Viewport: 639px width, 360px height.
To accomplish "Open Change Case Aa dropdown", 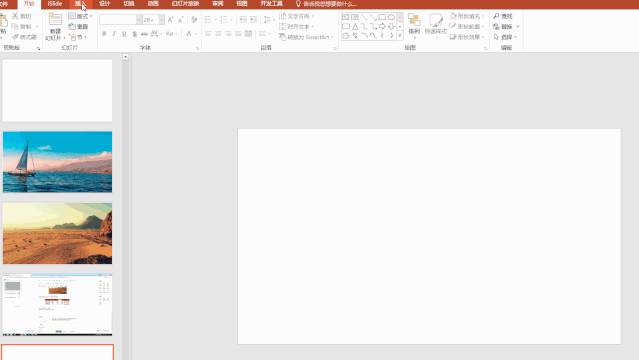I will coord(172,34).
